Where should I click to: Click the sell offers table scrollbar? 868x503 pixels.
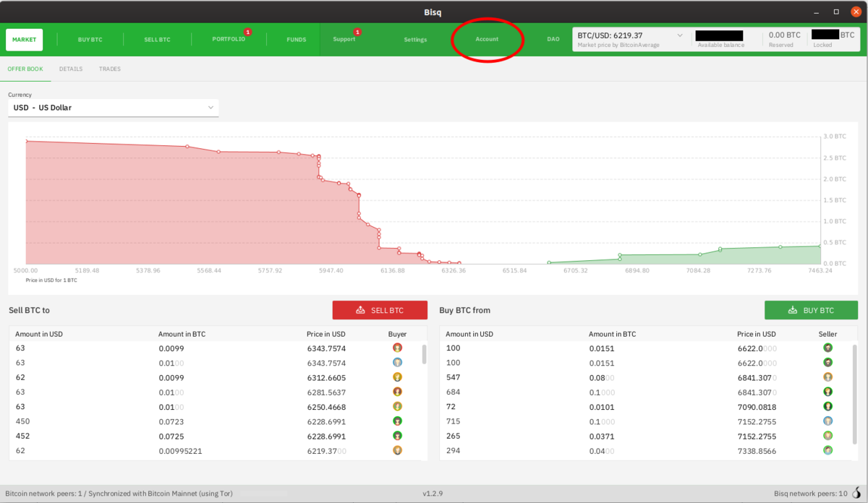coord(424,354)
